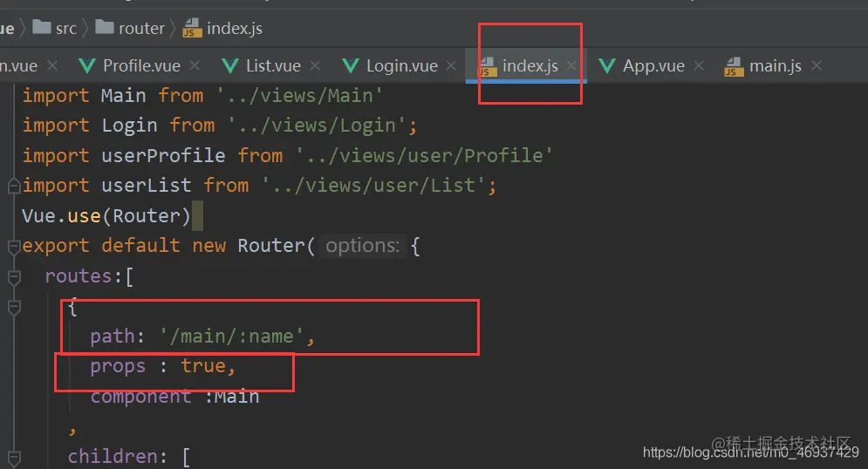Click the '../views/Main' import path
Image resolution: width=868 pixels, height=469 pixels.
point(299,96)
